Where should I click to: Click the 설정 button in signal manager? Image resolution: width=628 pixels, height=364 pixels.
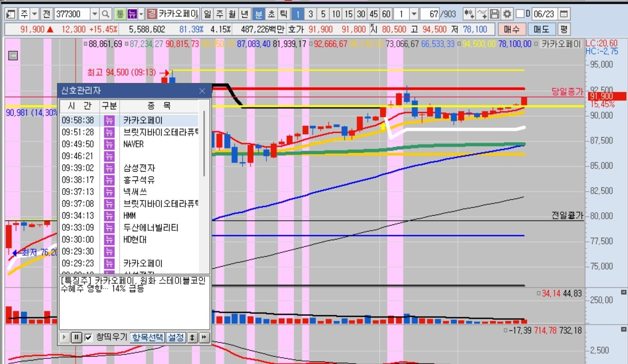click(x=176, y=338)
